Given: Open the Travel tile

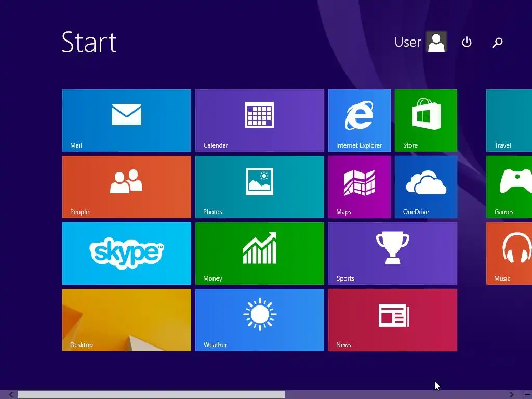Looking at the screenshot, I should (509, 121).
